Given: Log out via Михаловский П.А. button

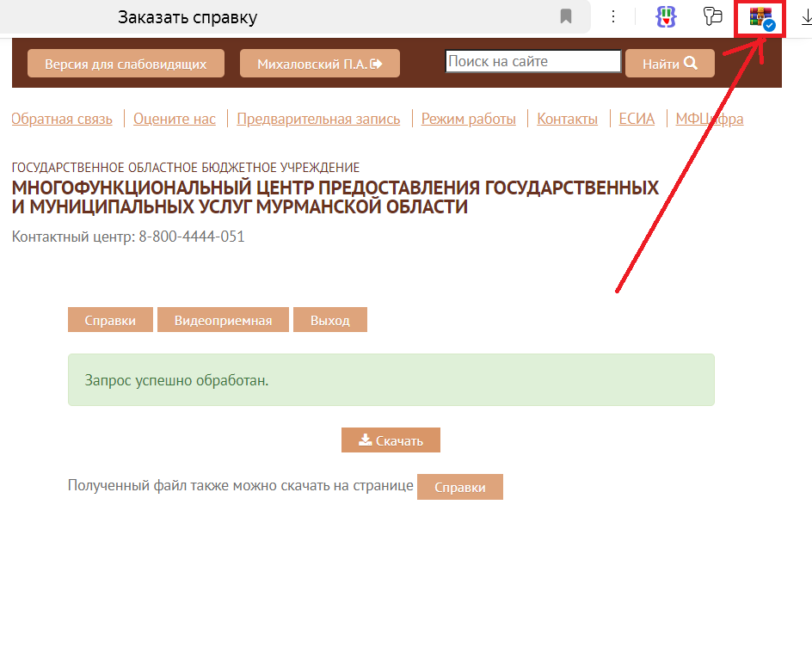Looking at the screenshot, I should click(319, 64).
